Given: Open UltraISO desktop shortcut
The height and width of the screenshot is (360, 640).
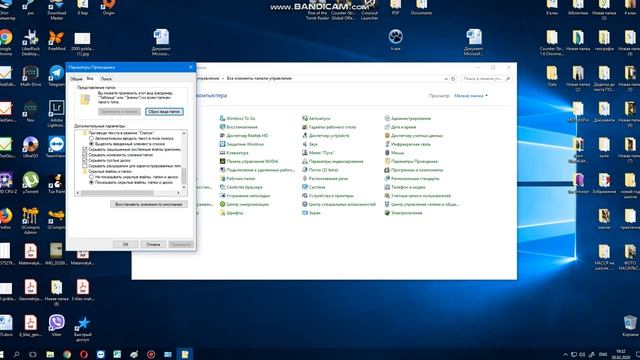Looking at the screenshot, I should pos(30,147).
